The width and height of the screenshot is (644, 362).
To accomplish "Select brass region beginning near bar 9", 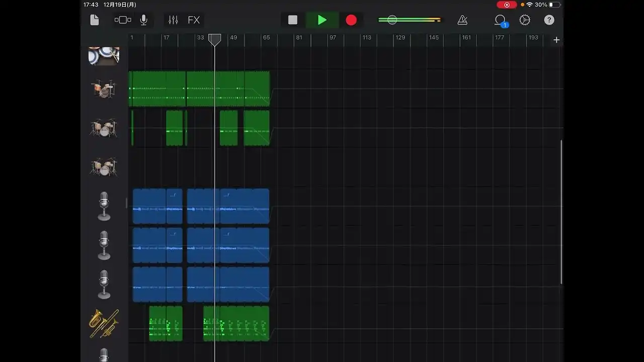I will point(157,323).
